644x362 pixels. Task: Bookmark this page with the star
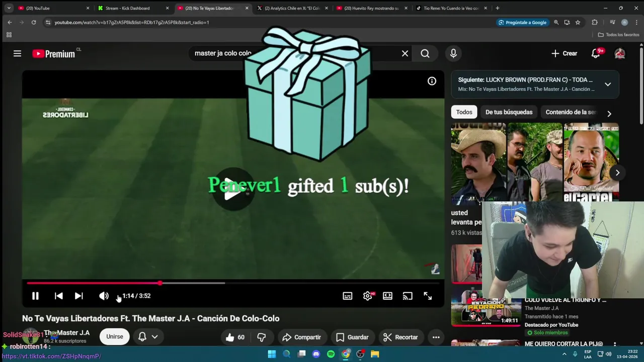578,22
